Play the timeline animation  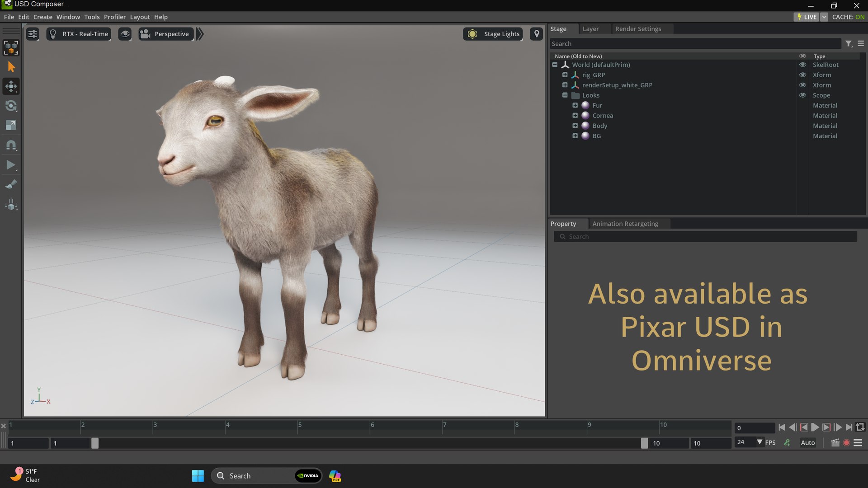click(815, 427)
